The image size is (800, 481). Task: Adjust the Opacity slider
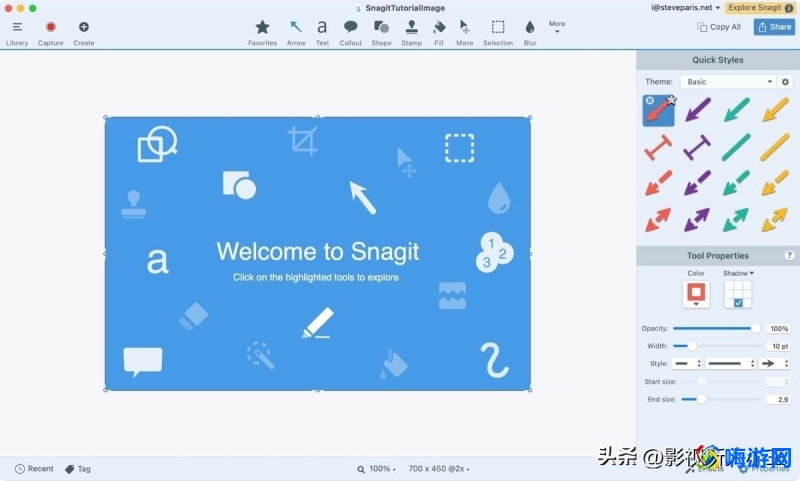(x=716, y=328)
